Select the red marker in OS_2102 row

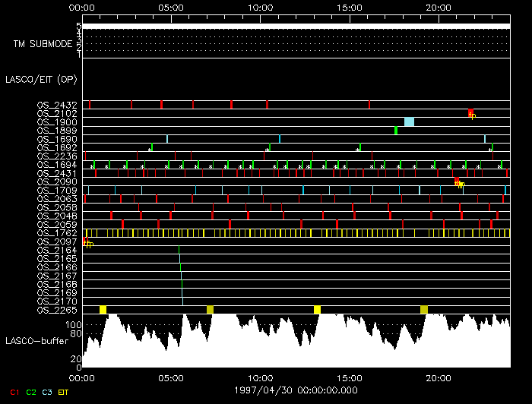(x=470, y=113)
